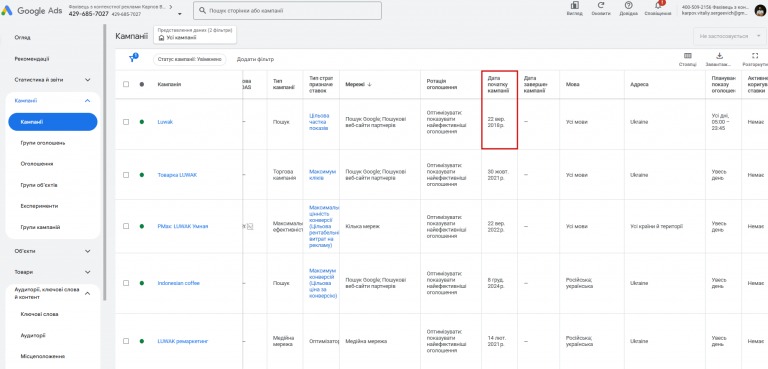Tick the checkbox for LUWAK ремаркетинг
The height and width of the screenshot is (369, 768).
pyautogui.click(x=126, y=341)
